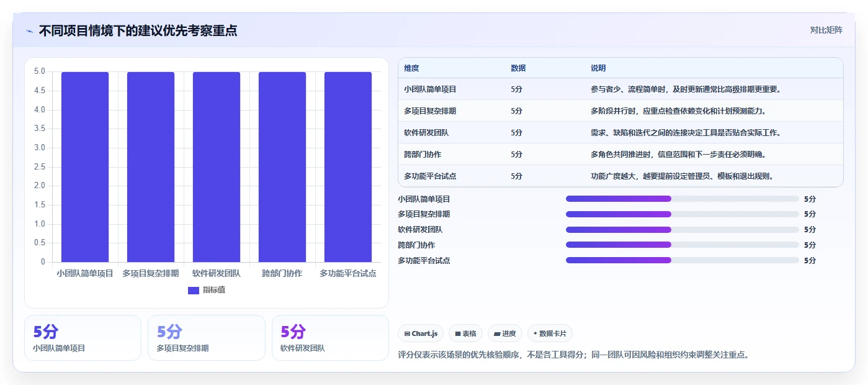868x385 pixels.
Task: Click the 说明 column header
Action: [x=598, y=68]
